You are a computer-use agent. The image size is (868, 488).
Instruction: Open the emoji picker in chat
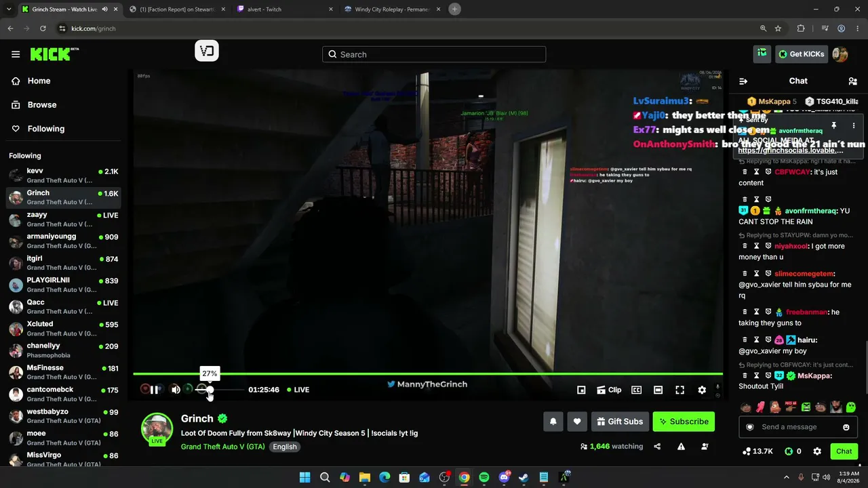(x=846, y=427)
